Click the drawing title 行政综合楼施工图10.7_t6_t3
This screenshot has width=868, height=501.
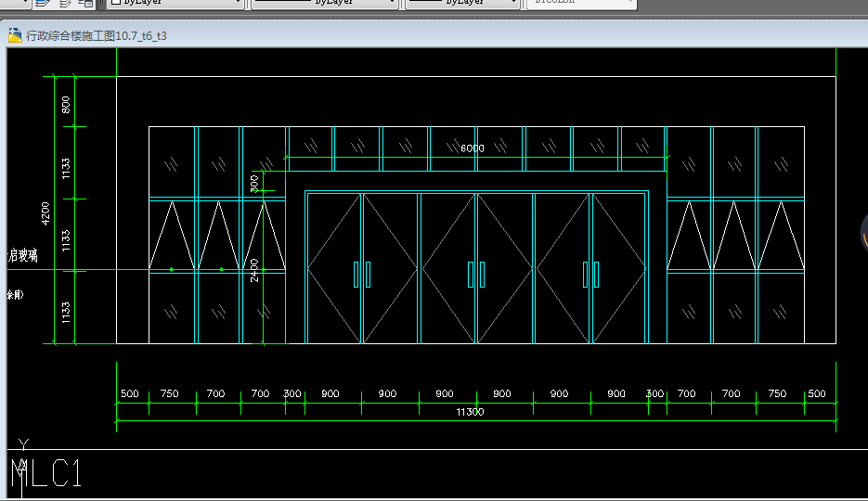coord(97,36)
